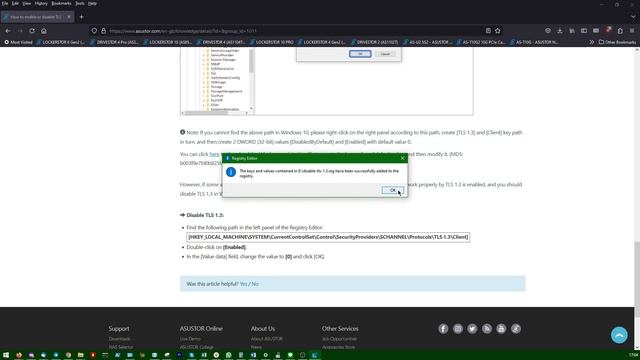Open the DRIVESTOR 4 Pro bookmark
Screen dimensions: 640x360
[x=114, y=42]
